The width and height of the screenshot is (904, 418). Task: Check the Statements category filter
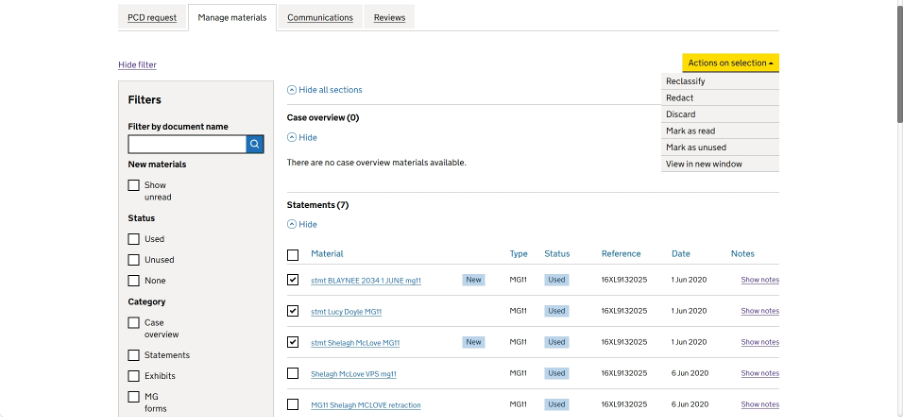tap(134, 355)
